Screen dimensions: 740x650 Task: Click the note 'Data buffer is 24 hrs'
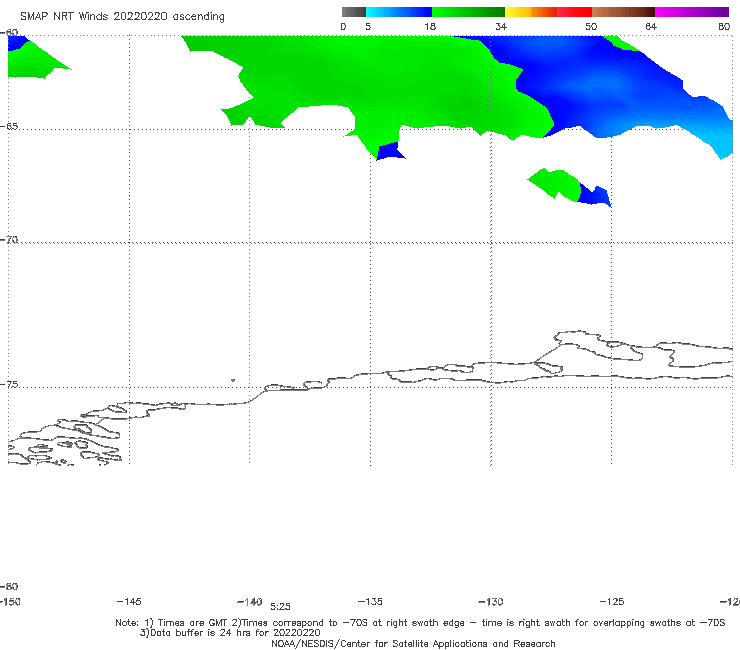click(x=230, y=633)
